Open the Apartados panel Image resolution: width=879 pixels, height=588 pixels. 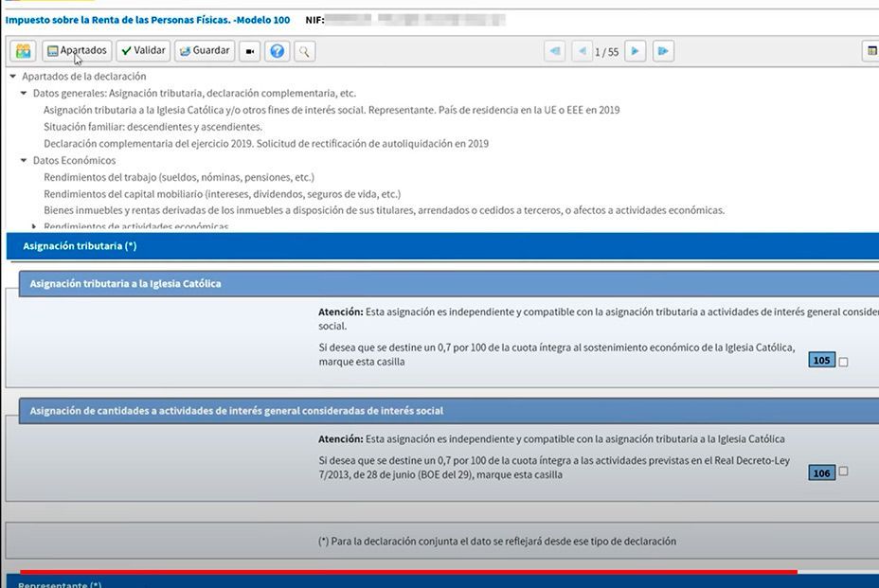(79, 49)
